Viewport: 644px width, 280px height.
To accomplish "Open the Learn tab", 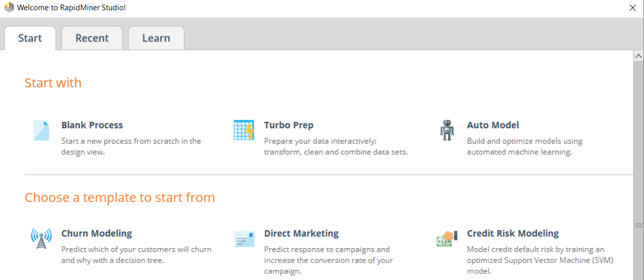I will click(156, 38).
